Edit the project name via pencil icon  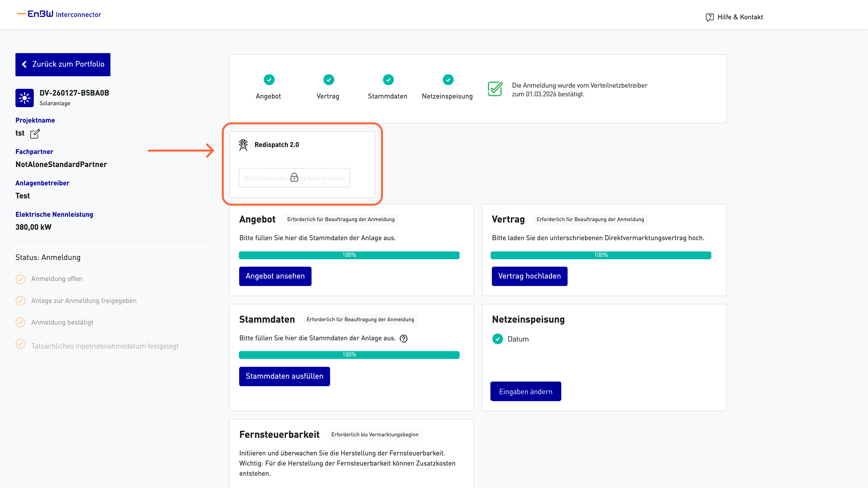coord(35,134)
